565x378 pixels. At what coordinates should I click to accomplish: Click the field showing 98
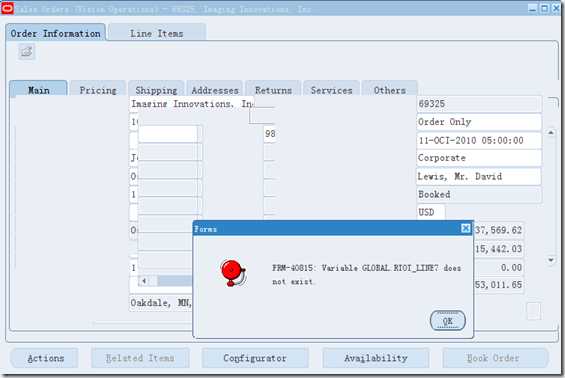click(270, 134)
